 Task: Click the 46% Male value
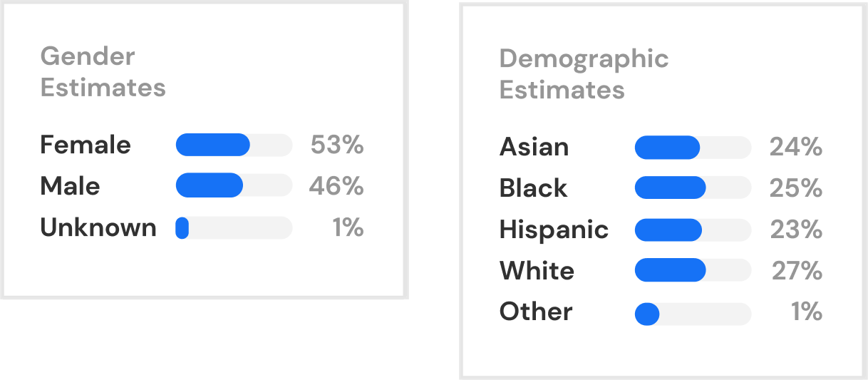336,186
